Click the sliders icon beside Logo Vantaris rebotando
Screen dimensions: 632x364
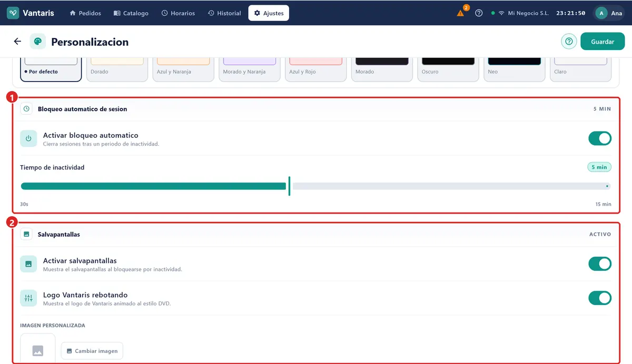coord(28,298)
